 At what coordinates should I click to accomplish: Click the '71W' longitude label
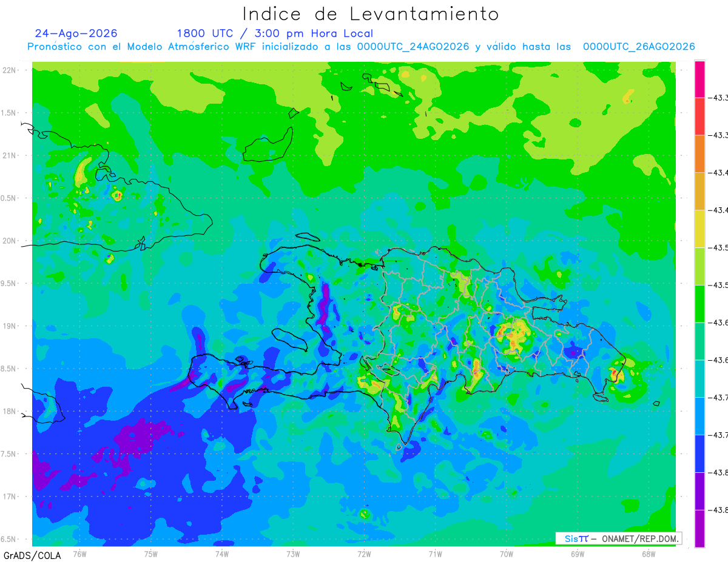click(x=435, y=553)
